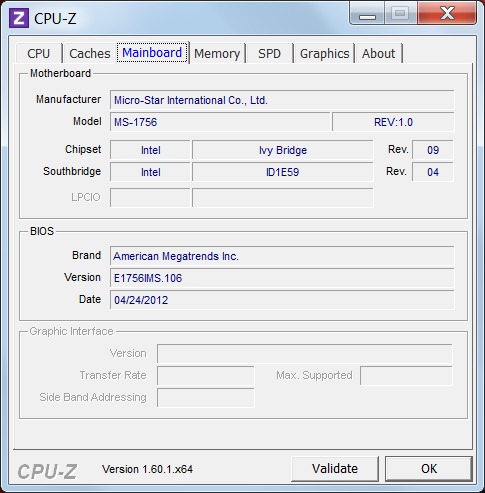Screen dimensions: 485x493
Task: Select the BIOS Version E1756IMS.106 field
Action: (282, 278)
